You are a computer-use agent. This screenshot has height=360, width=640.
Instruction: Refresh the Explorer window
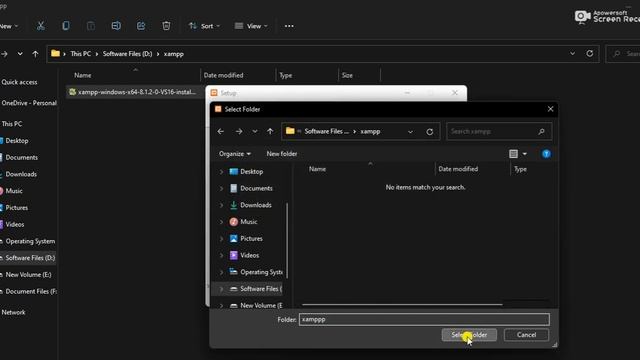[x=589, y=53]
